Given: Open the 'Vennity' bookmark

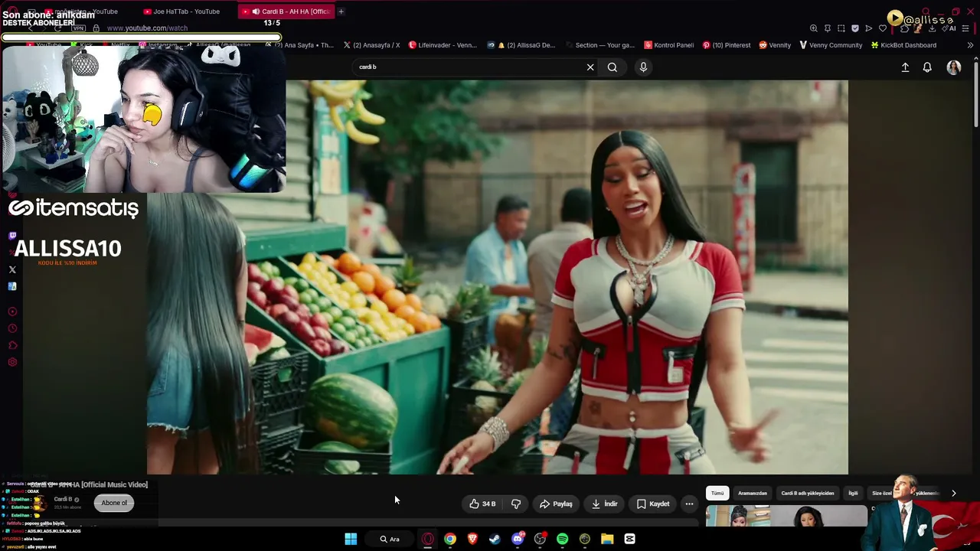Looking at the screenshot, I should pos(775,45).
